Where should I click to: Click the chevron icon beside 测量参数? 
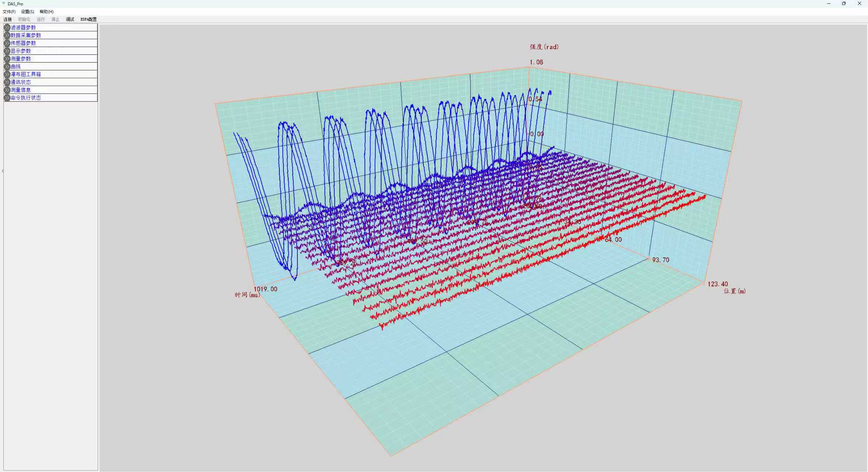[7, 59]
